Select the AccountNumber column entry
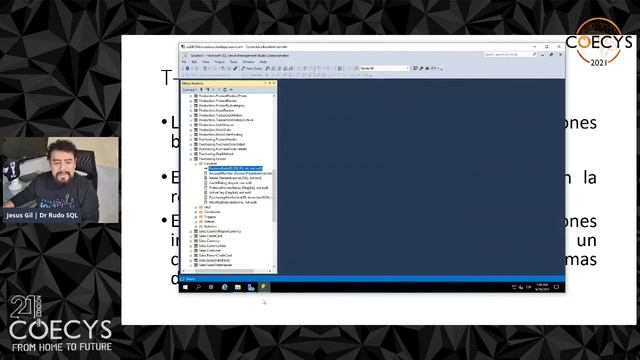Image resolution: width=640 pixels, height=360 pixels. pyautogui.click(x=240, y=173)
